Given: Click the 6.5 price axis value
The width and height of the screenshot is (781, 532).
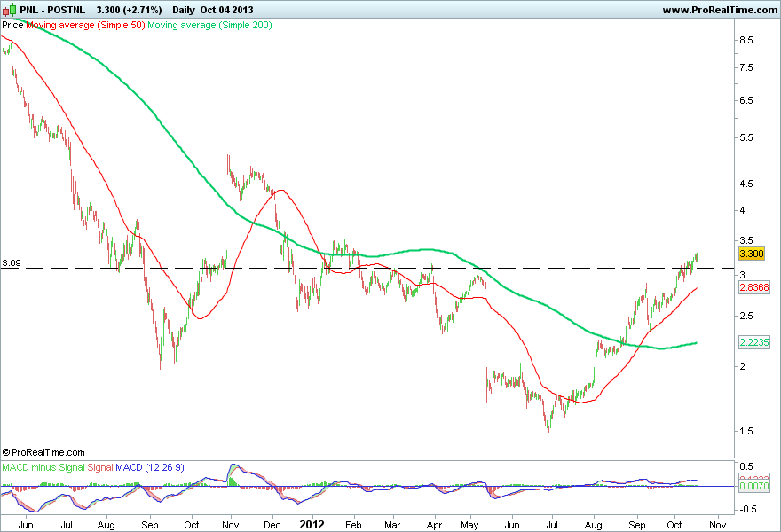Looking at the screenshot, I should pos(746,100).
